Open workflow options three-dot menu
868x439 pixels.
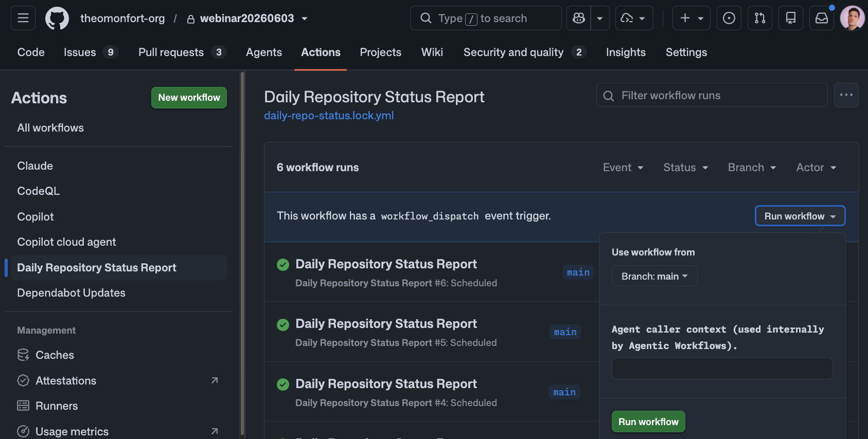[x=846, y=95]
